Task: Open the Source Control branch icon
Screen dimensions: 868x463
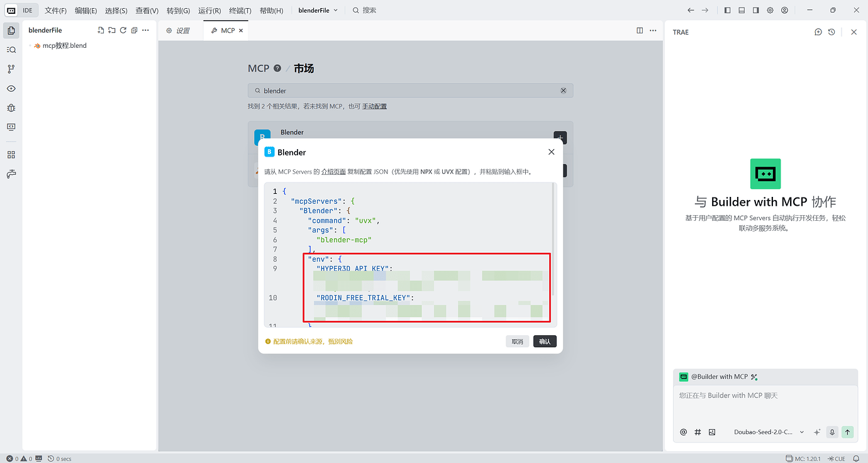Action: [11, 69]
